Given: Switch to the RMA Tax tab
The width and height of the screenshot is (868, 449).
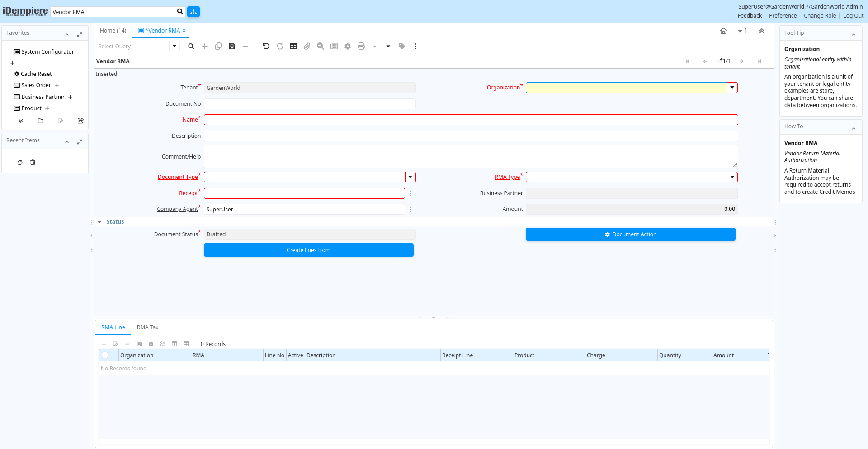Looking at the screenshot, I should click(148, 327).
